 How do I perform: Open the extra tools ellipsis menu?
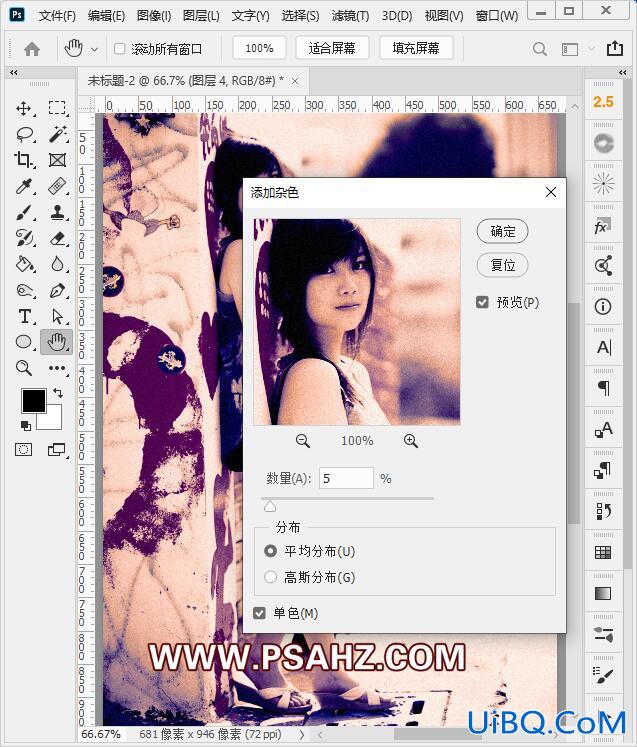57,368
